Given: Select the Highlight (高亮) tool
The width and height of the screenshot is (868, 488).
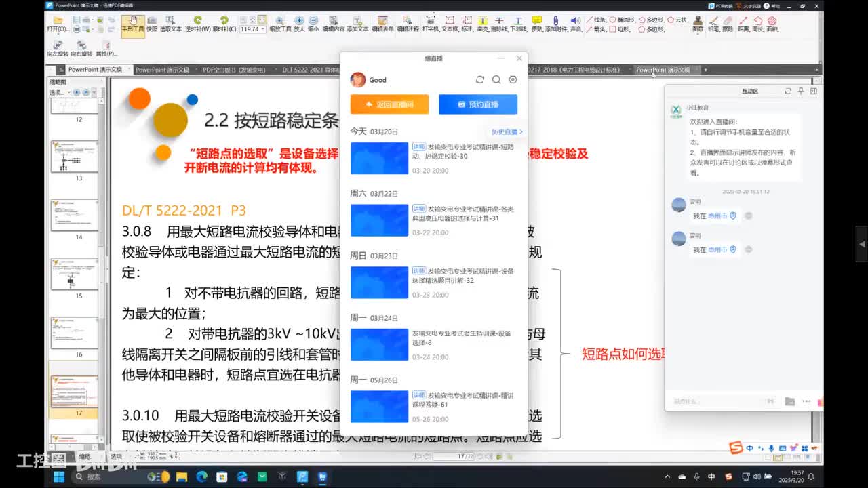Looking at the screenshot, I should pyautogui.click(x=483, y=25).
